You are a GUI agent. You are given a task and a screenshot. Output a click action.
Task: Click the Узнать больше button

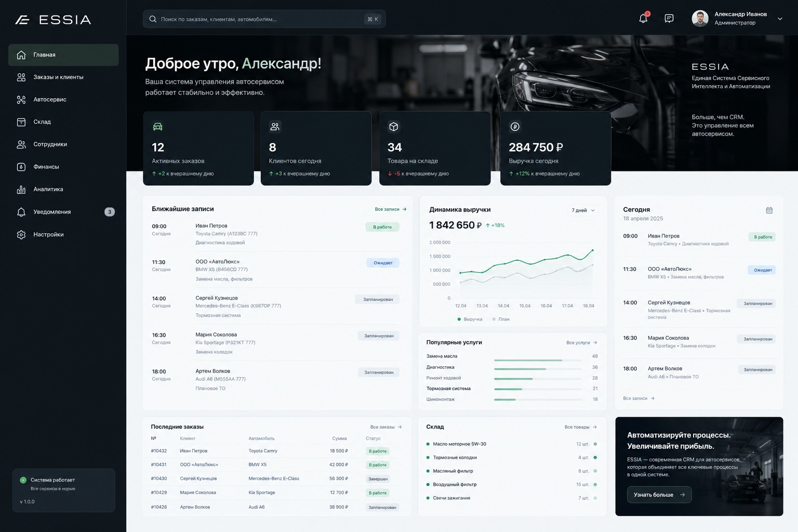659,495
